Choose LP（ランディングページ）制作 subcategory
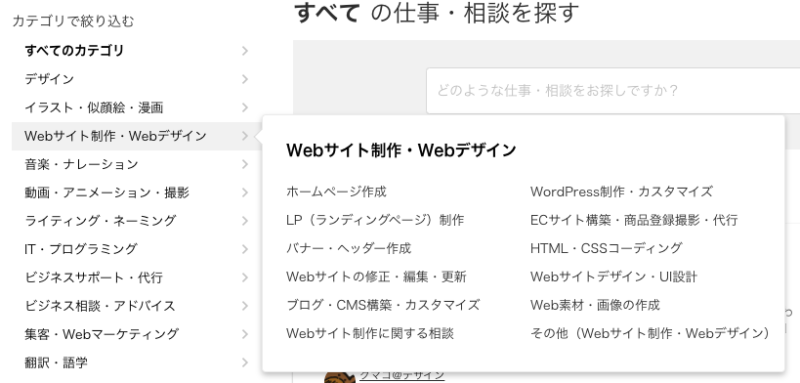The width and height of the screenshot is (800, 383). [x=375, y=220]
